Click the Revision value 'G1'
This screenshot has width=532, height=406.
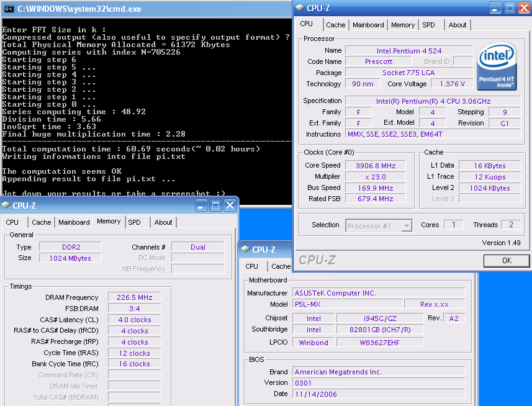pos(505,123)
